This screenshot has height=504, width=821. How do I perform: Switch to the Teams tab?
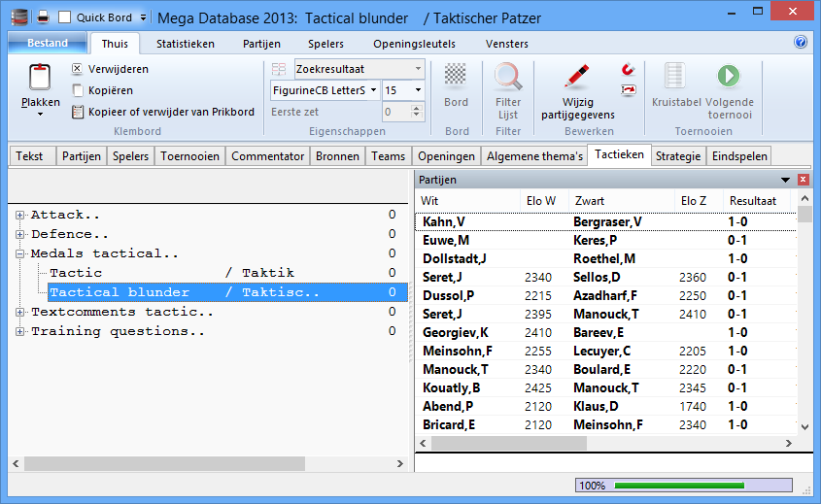pyautogui.click(x=388, y=156)
